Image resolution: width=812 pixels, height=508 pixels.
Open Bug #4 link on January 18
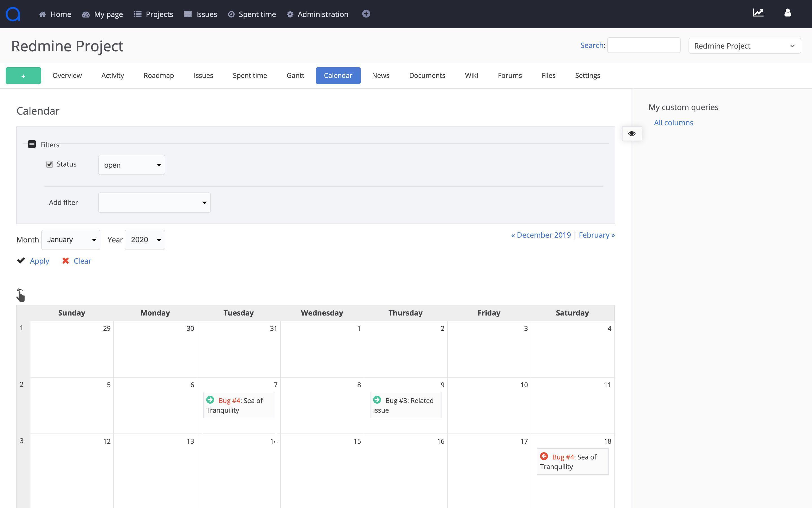coord(563,457)
